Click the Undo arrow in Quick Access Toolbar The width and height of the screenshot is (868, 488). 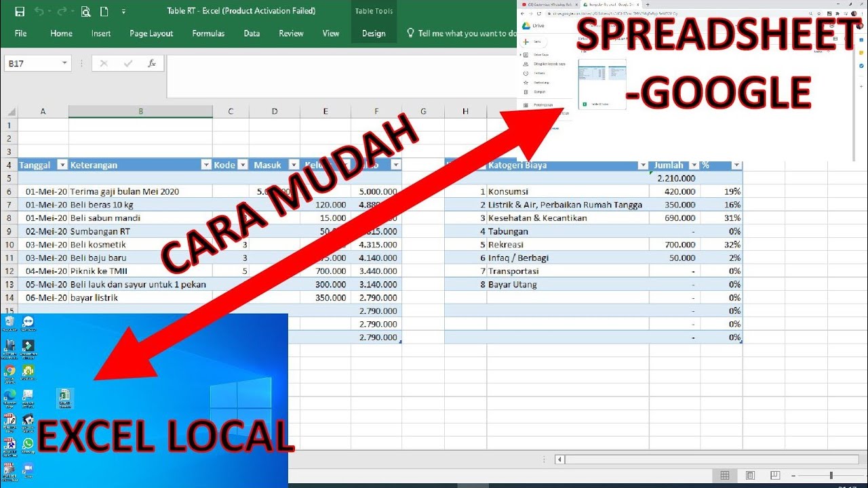(39, 12)
